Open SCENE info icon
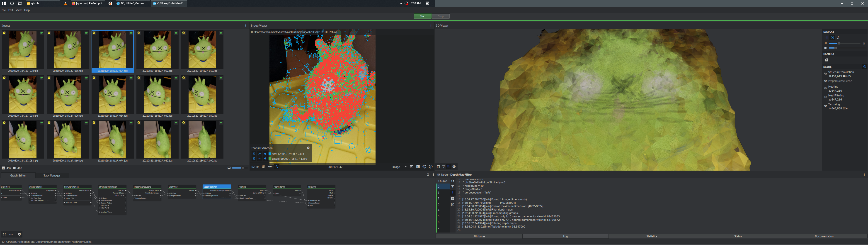This screenshot has width=868, height=245. tap(864, 66)
